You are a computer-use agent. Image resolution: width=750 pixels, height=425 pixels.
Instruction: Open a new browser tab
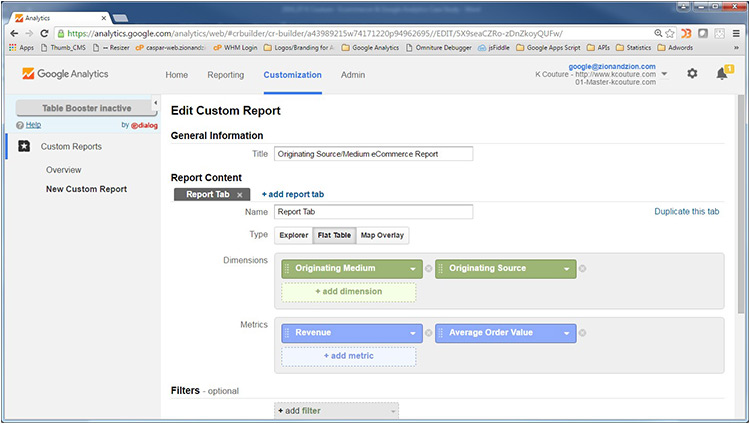pyautogui.click(x=120, y=18)
